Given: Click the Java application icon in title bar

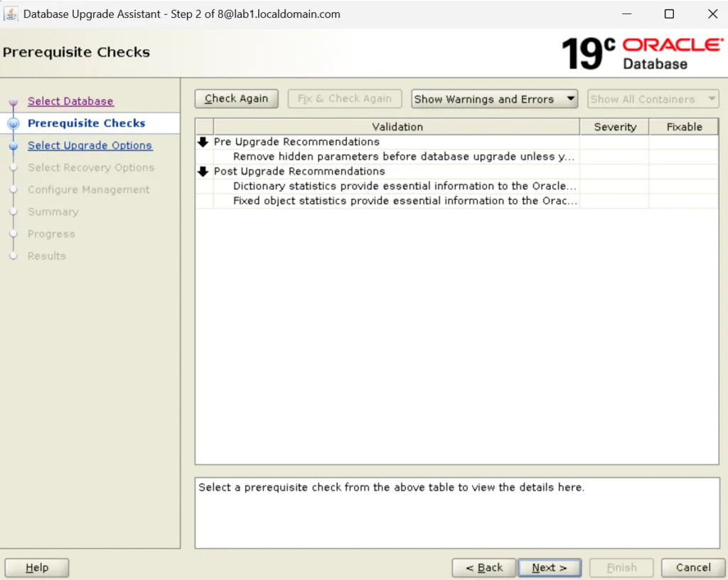Looking at the screenshot, I should [11, 13].
